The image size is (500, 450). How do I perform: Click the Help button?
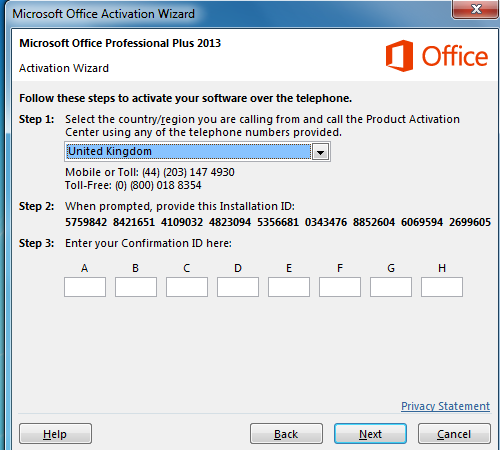coord(55,434)
